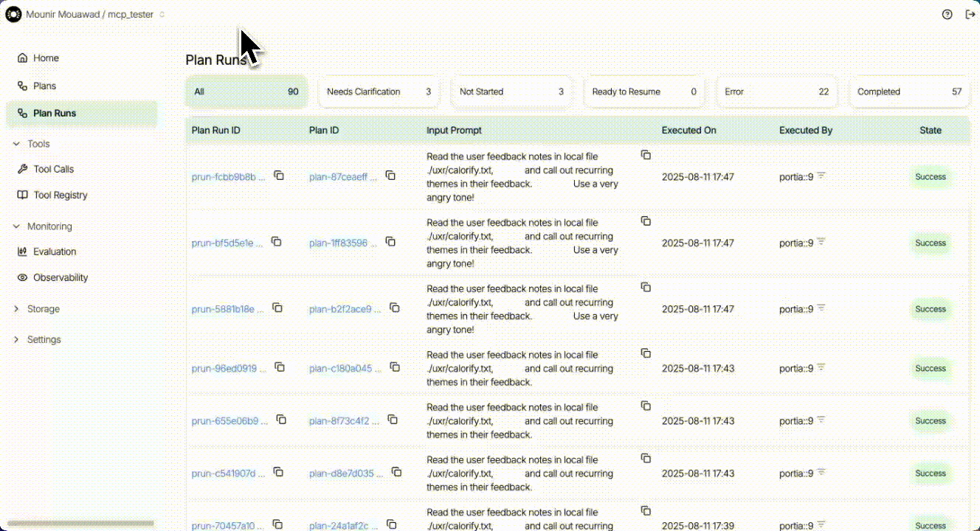The height and width of the screenshot is (531, 980).
Task: Copy plan run ID prun-c541907d
Action: click(278, 471)
